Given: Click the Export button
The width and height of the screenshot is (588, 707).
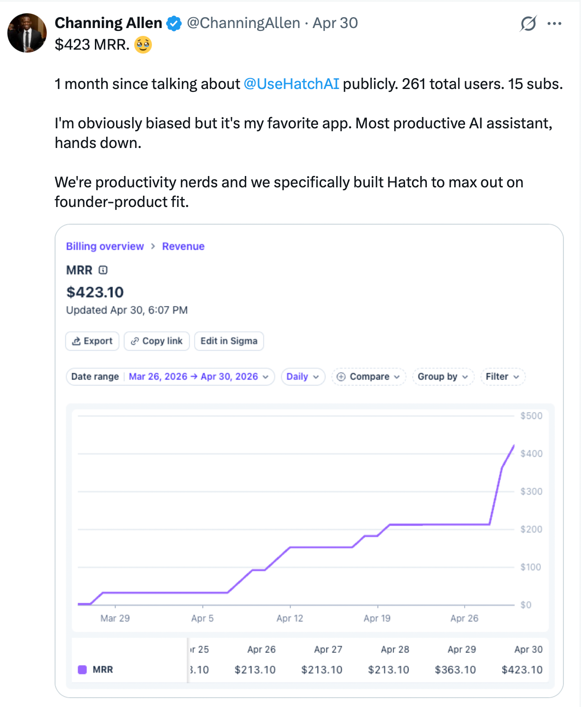Looking at the screenshot, I should (92, 341).
